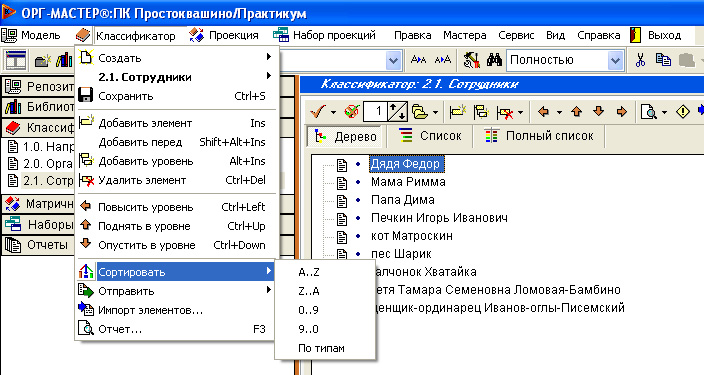Click the orange left arrow raise-level icon
The width and height of the screenshot is (704, 375).
[x=543, y=111]
